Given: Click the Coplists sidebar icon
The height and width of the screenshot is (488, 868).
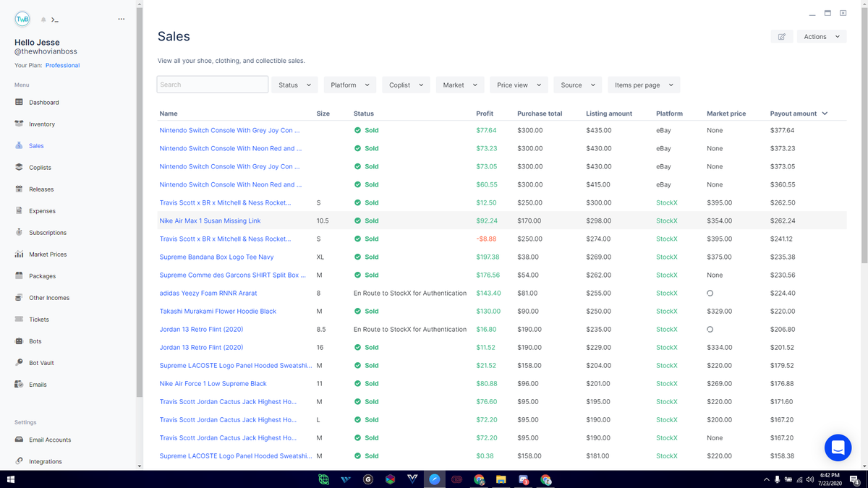Looking at the screenshot, I should [19, 167].
